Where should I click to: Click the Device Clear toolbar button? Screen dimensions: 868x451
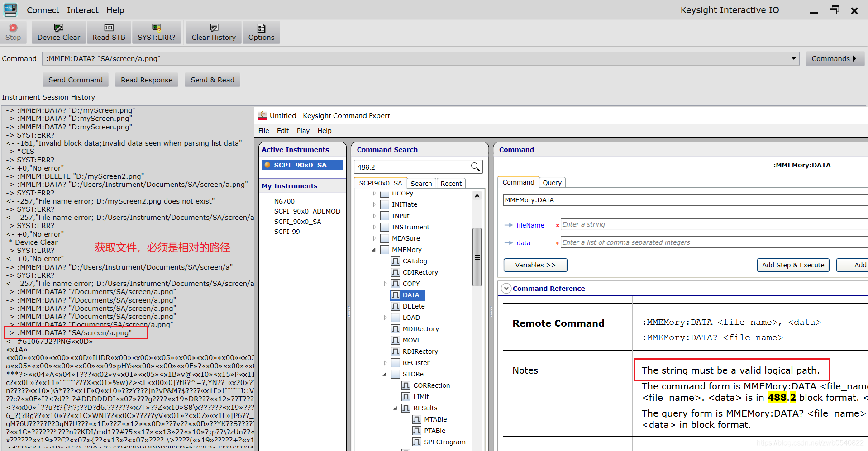[x=58, y=33]
